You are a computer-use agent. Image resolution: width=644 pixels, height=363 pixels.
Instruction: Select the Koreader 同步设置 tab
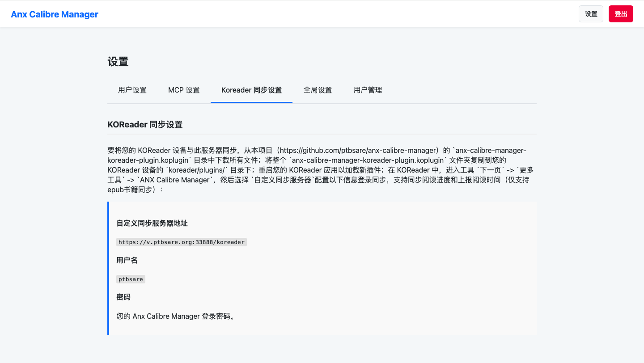[251, 90]
